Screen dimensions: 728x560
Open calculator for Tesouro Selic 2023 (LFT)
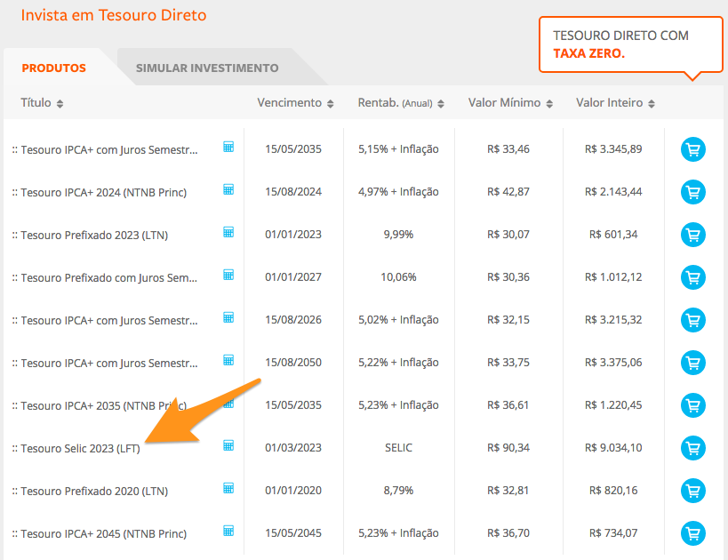[x=228, y=445]
